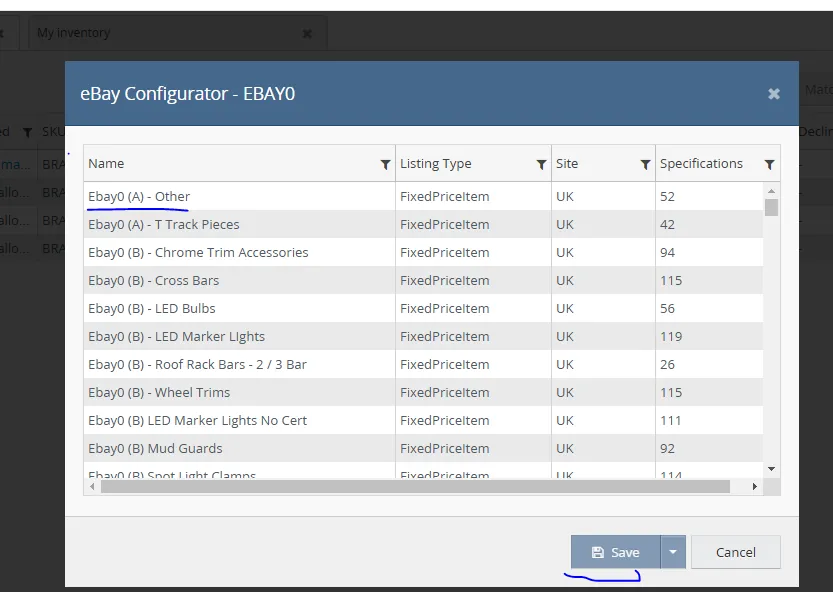Click specifications value 92
Image resolution: width=833 pixels, height=592 pixels.
coord(667,449)
